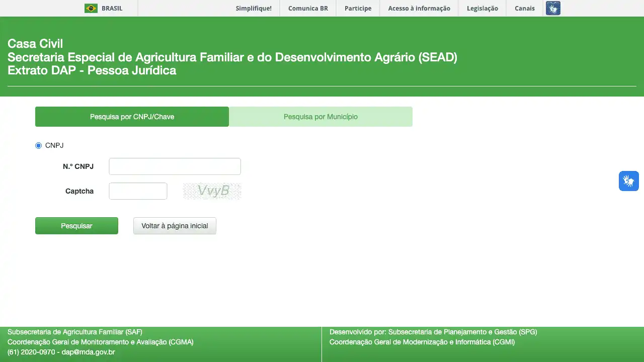This screenshot has width=644, height=362.
Task: Click the dap@mda.gov.br email in footer
Action: click(89, 352)
